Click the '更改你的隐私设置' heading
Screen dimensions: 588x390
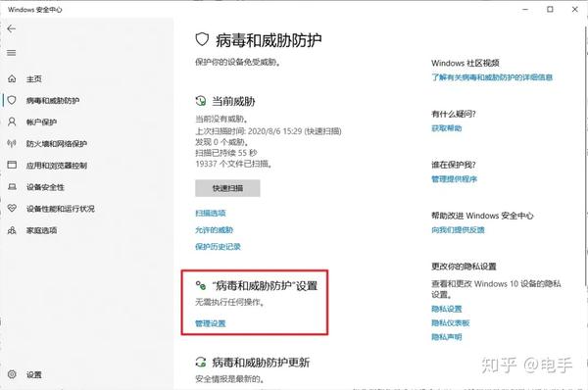pyautogui.click(x=464, y=267)
